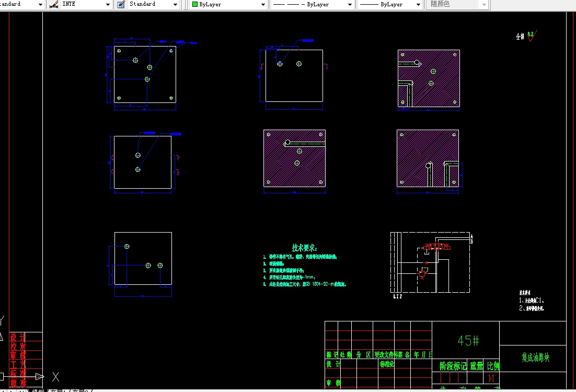Click the green ByLayer color swatch
Screen dimensions: 576x392
[x=195, y=4]
